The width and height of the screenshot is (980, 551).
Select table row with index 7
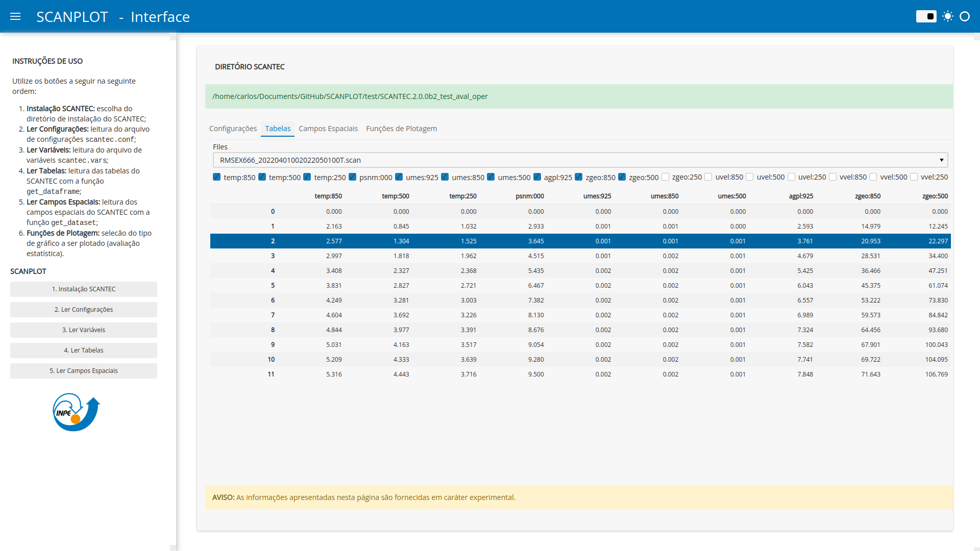coord(580,315)
